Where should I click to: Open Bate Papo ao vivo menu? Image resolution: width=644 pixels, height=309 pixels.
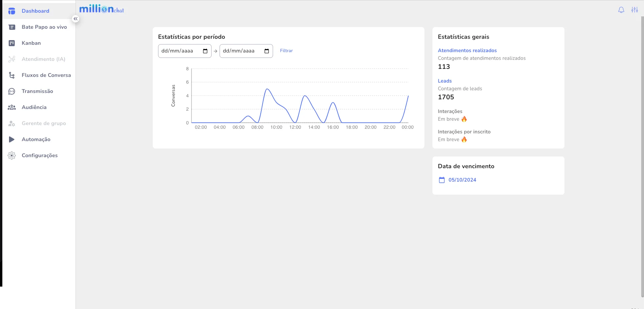click(44, 27)
